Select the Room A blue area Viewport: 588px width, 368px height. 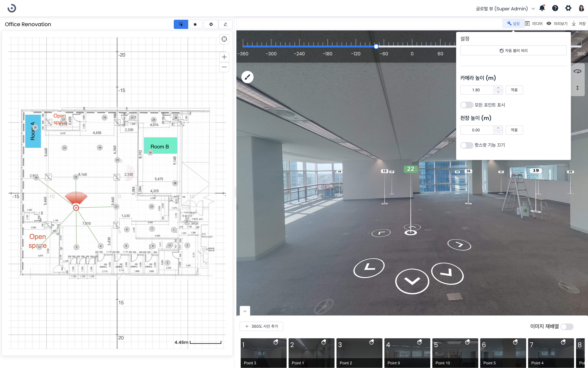tap(33, 131)
